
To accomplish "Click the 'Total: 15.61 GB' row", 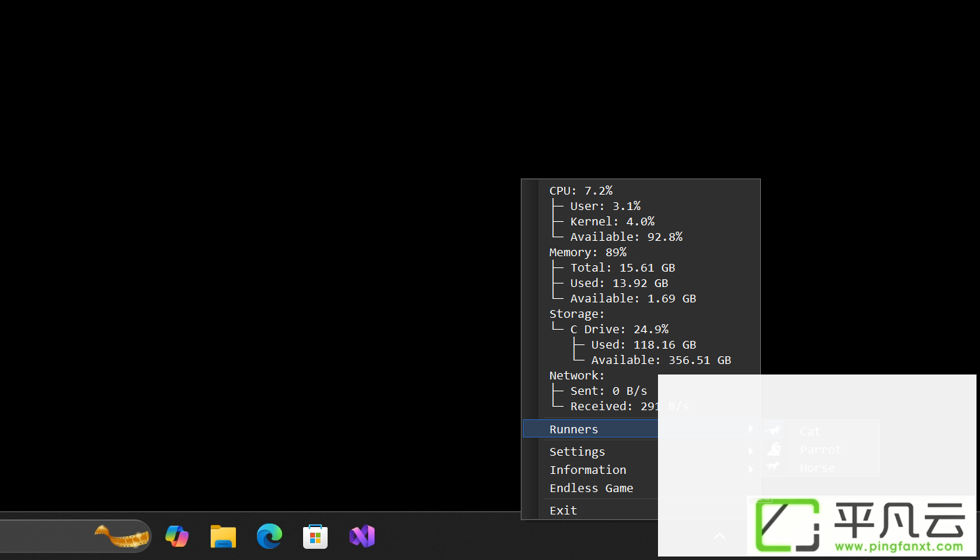I will coord(640,267).
